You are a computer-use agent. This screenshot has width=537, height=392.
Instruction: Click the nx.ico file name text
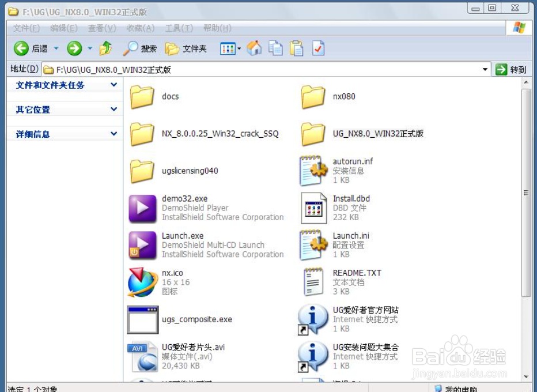point(172,273)
